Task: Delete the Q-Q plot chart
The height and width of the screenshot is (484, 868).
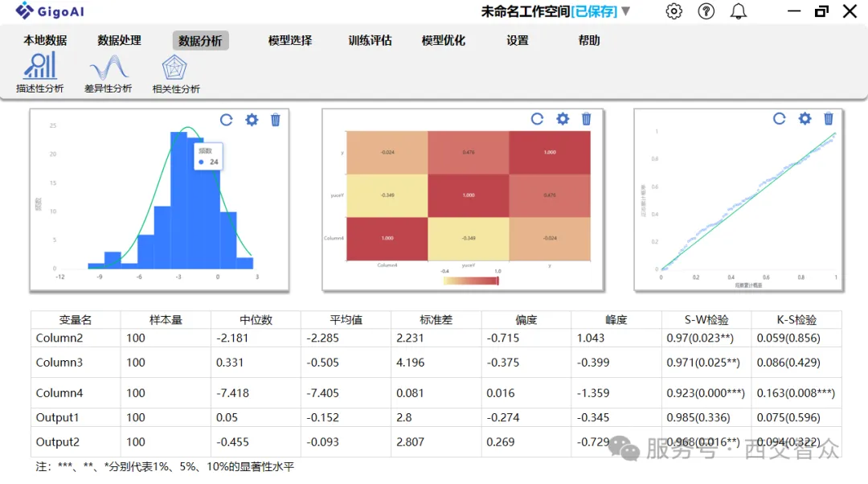Action: [x=829, y=118]
